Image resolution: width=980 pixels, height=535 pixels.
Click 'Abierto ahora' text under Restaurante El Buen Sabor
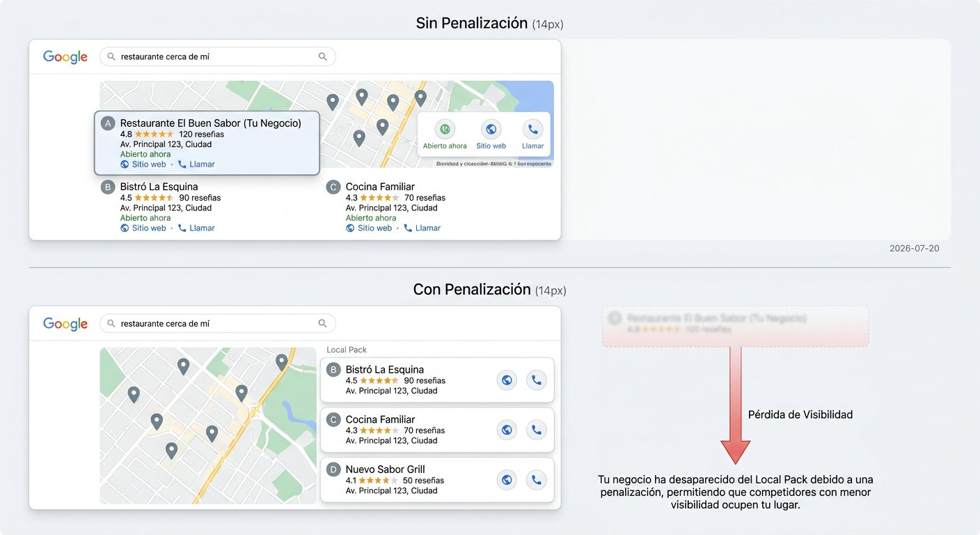(145, 155)
